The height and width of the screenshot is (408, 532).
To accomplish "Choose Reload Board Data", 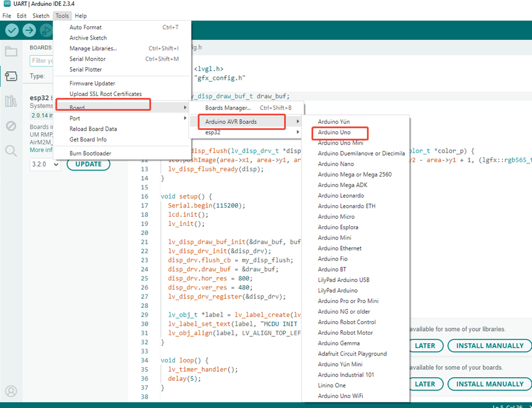I will pos(122,128).
